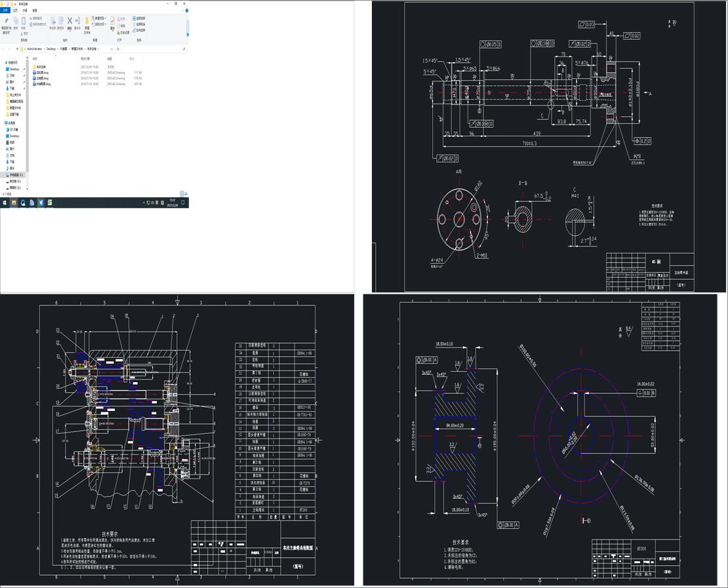Open the Windows Start menu
The width and height of the screenshot is (728, 588).
5,203
